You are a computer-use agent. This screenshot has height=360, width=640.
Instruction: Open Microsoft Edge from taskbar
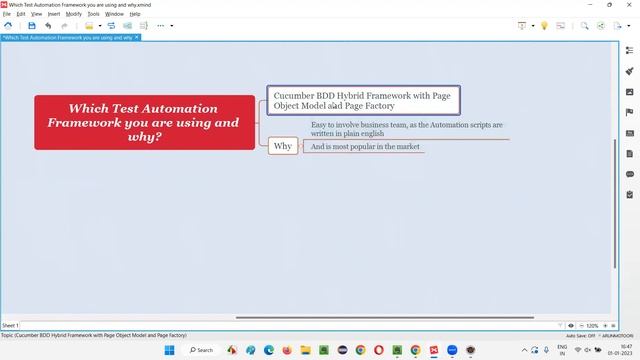coord(269,350)
